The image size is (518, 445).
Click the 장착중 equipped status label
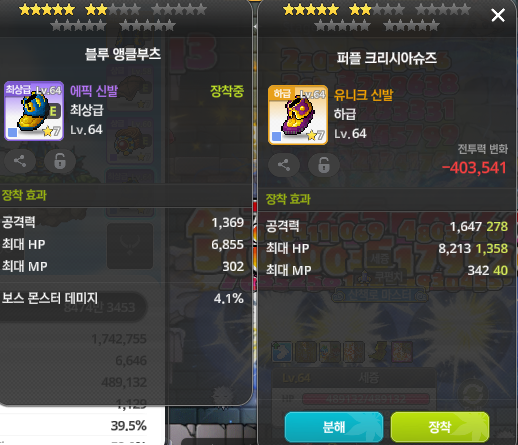(x=227, y=91)
